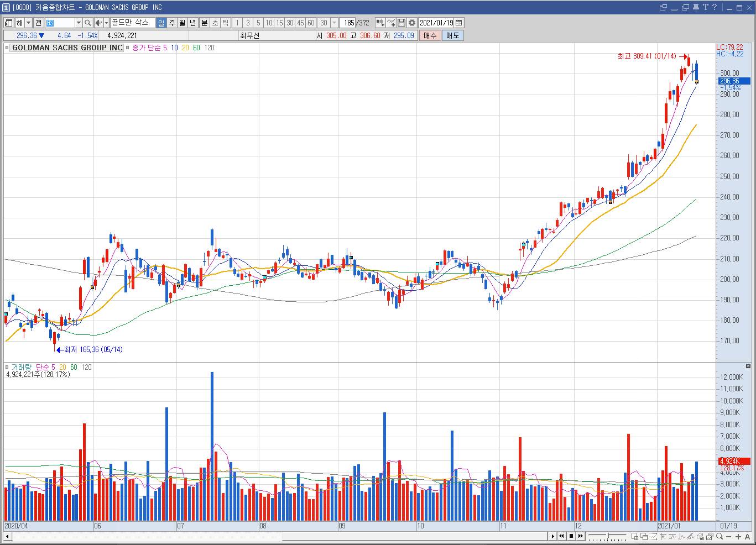This screenshot has height=545, width=756.
Task: Click the chart picture icon beside the magnifier
Action: (x=710, y=537)
